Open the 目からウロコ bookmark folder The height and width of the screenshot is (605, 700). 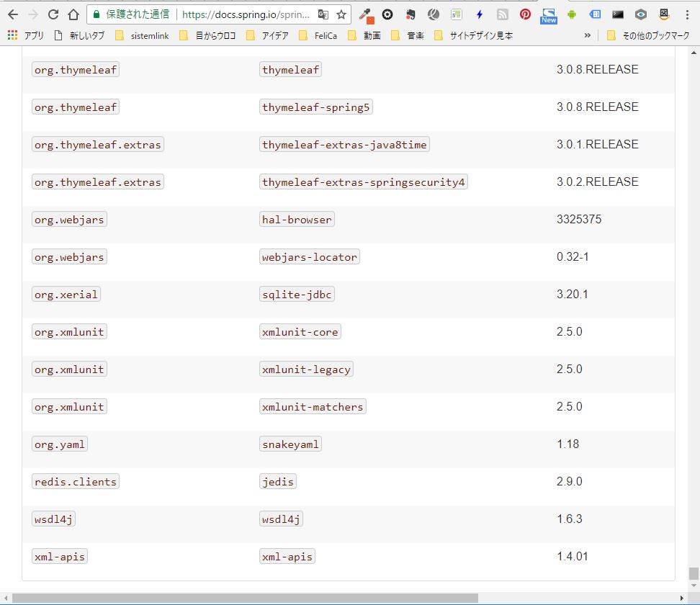tap(207, 35)
